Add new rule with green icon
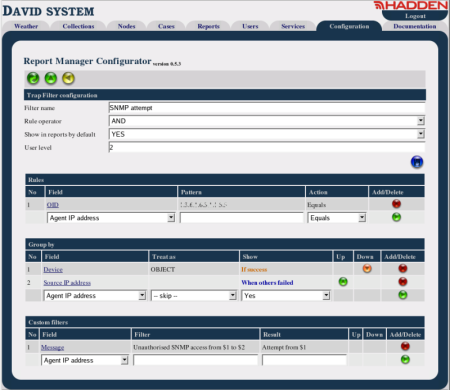Image resolution: width=450 pixels, height=390 pixels. point(396,217)
